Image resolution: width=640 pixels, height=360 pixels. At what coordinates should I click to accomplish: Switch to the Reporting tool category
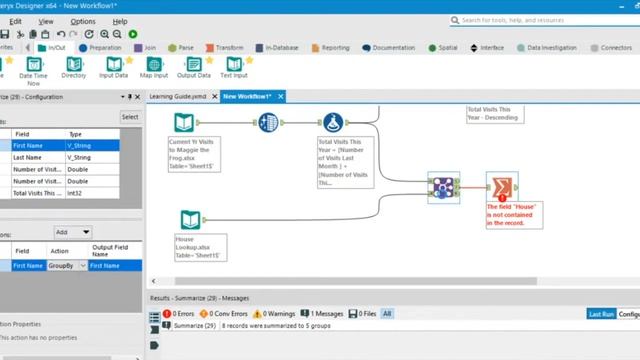click(331, 48)
